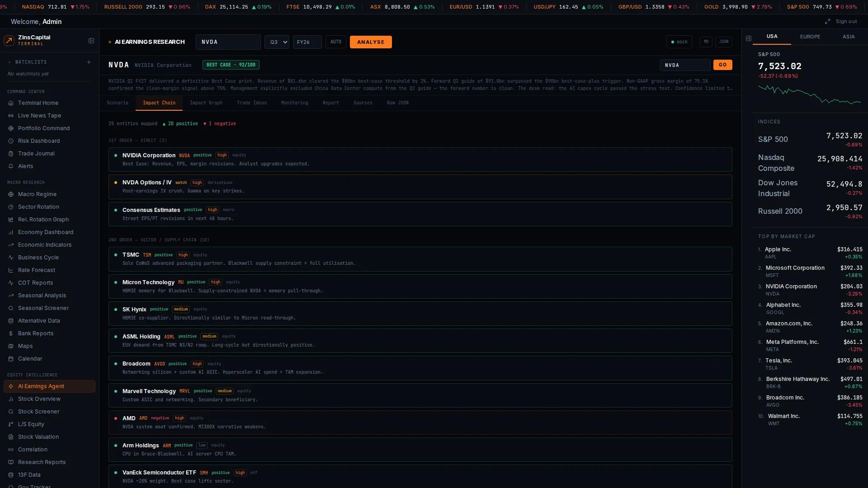Select the USA markets tab
Viewport: 868px width, 488px height.
[x=772, y=37]
